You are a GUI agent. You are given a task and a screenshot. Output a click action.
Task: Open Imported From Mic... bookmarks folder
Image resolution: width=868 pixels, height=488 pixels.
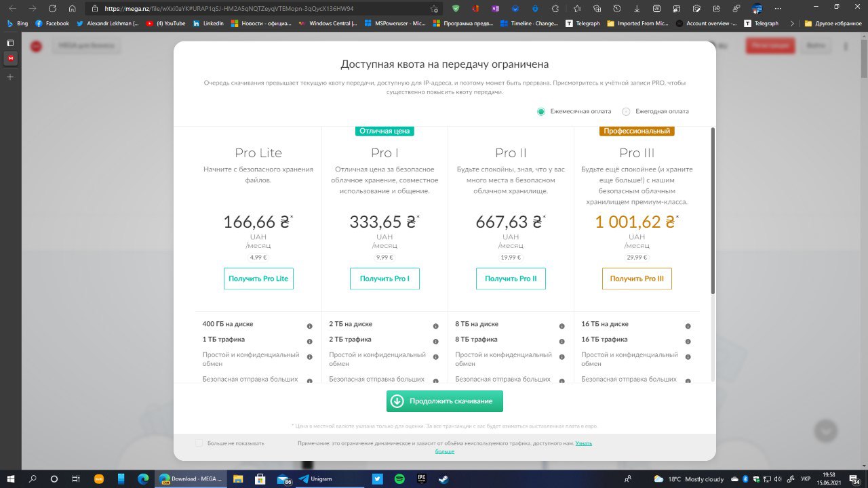[639, 23]
